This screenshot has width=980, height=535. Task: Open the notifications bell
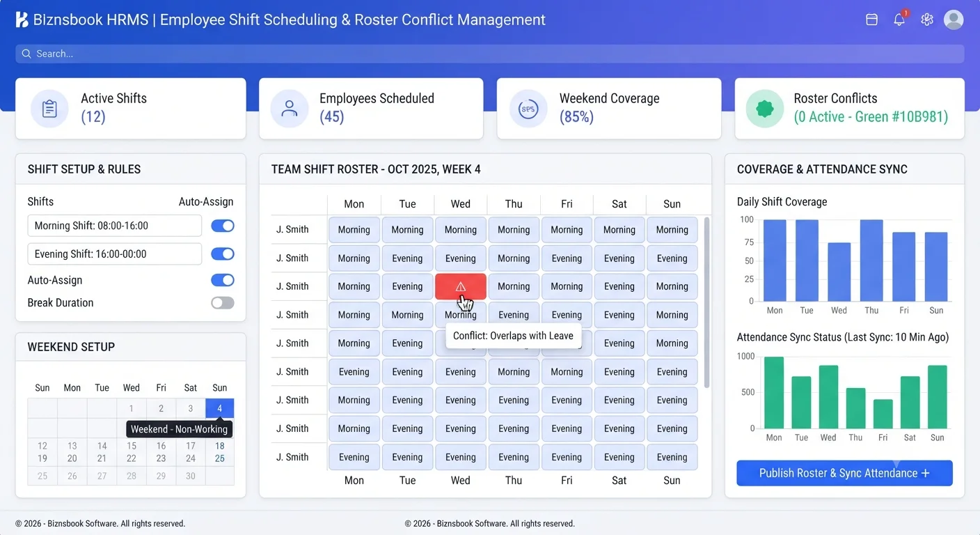click(x=899, y=20)
